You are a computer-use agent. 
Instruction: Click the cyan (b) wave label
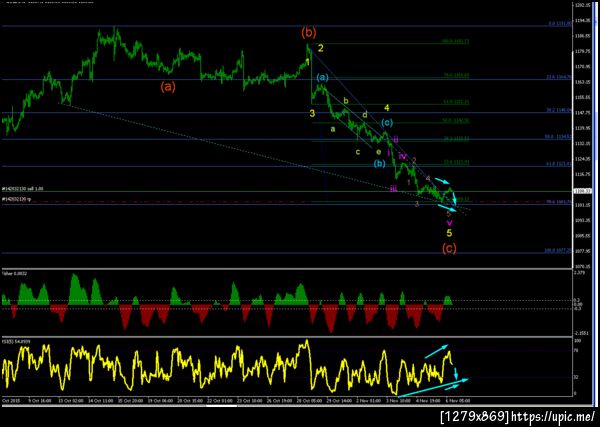click(380, 164)
